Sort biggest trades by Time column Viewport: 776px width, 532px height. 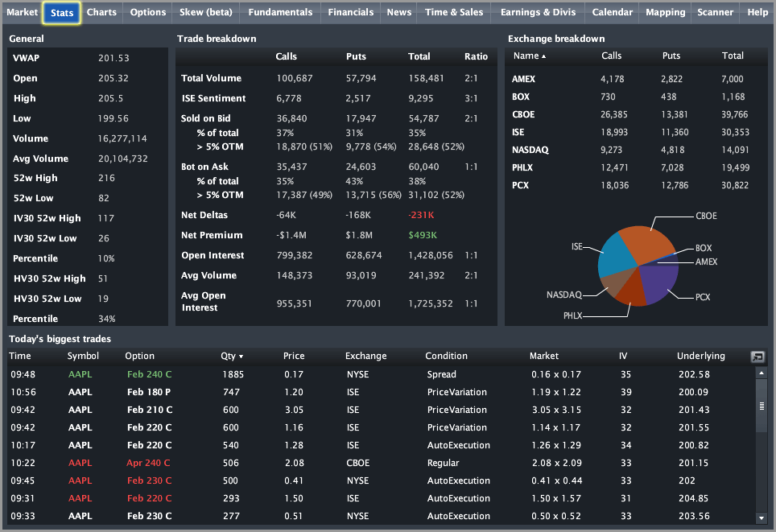click(x=20, y=356)
